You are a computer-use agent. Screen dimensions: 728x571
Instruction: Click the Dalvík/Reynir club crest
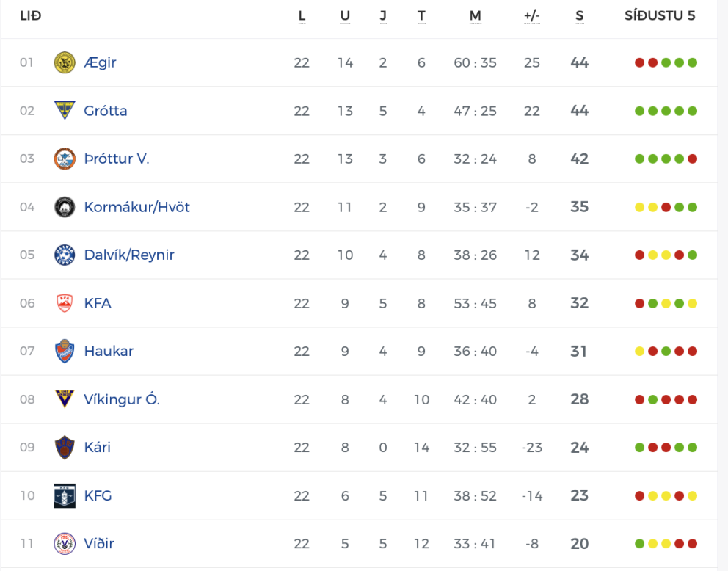coord(65,255)
